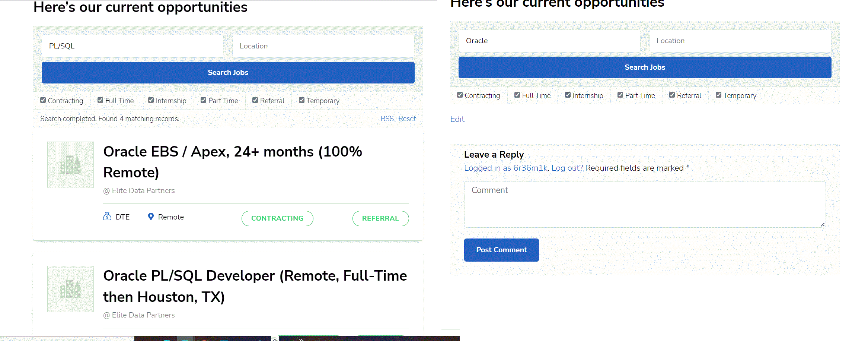Click the DTE salary money bag icon
The image size is (868, 341).
tap(107, 217)
